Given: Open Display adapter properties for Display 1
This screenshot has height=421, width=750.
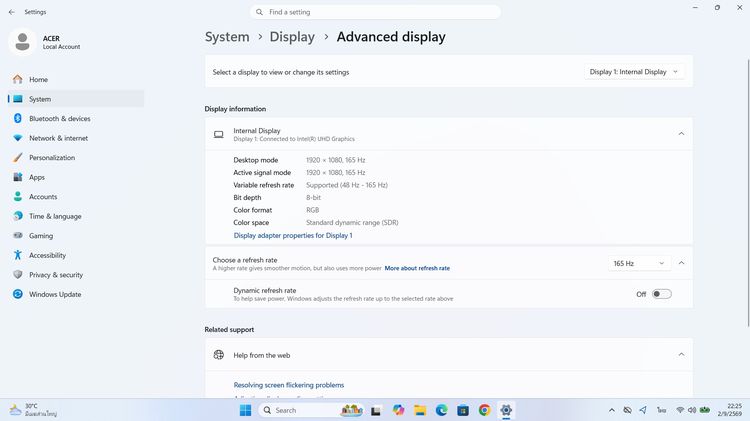Looking at the screenshot, I should click(293, 235).
